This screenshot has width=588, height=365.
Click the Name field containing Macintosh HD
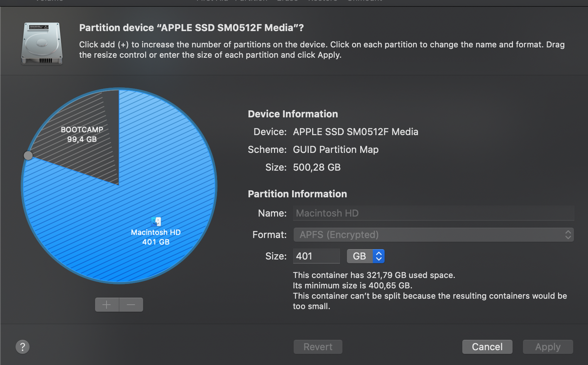(433, 213)
